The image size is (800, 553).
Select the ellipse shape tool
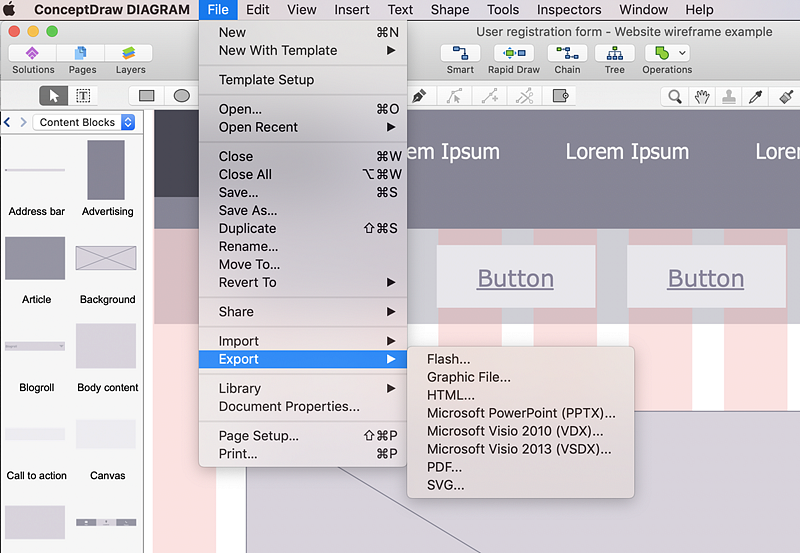coord(181,95)
